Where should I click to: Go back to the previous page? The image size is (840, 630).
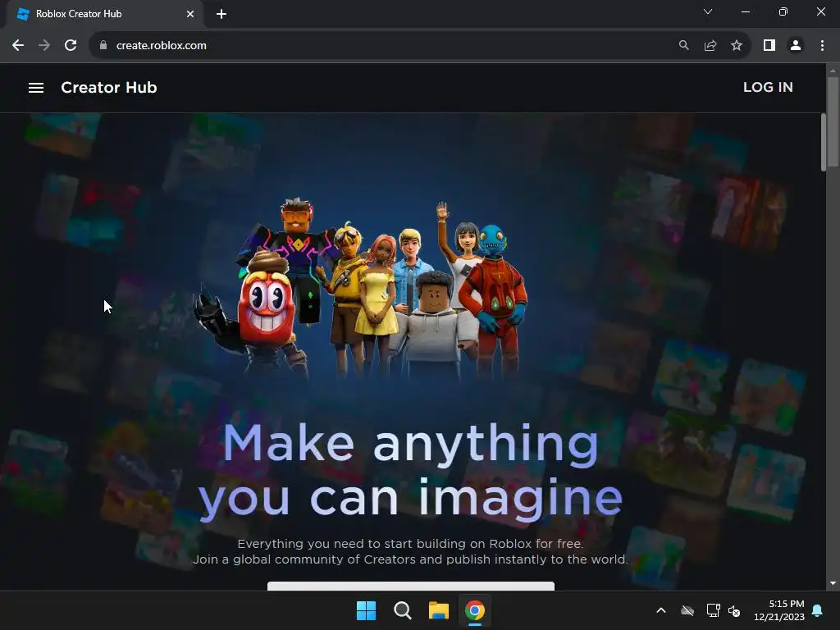click(18, 46)
